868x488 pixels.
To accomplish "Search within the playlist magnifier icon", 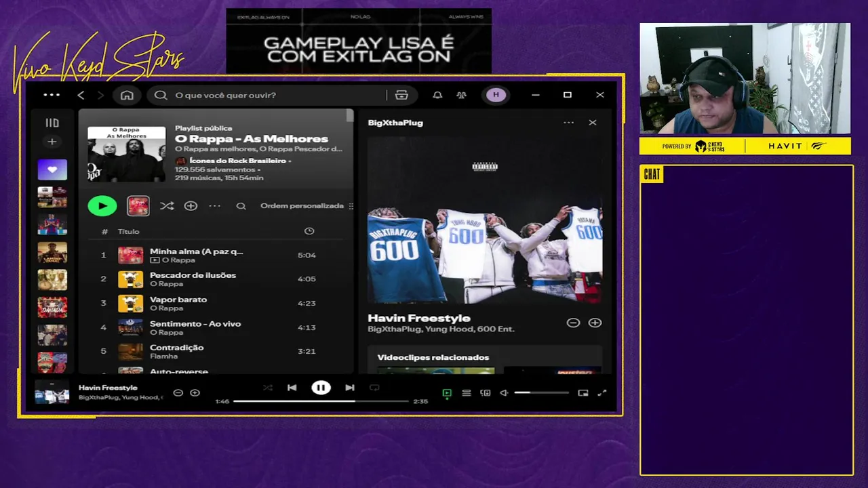I will (241, 206).
